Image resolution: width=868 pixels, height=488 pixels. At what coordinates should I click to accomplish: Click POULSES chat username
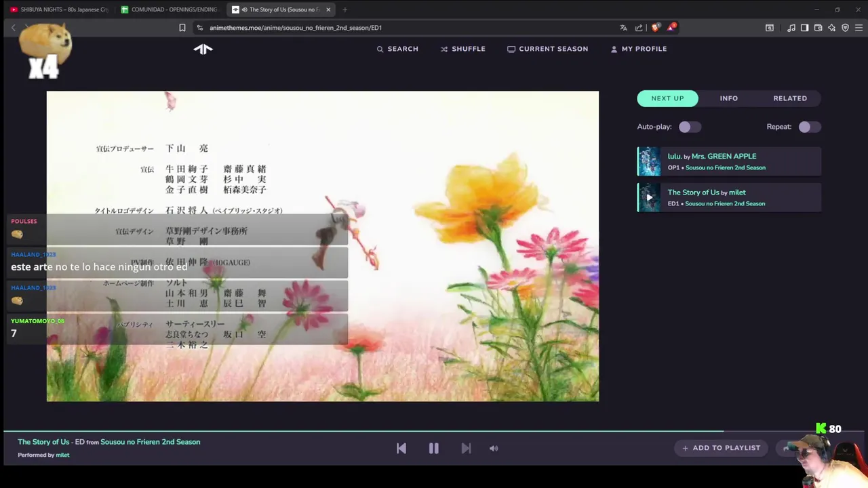click(24, 221)
